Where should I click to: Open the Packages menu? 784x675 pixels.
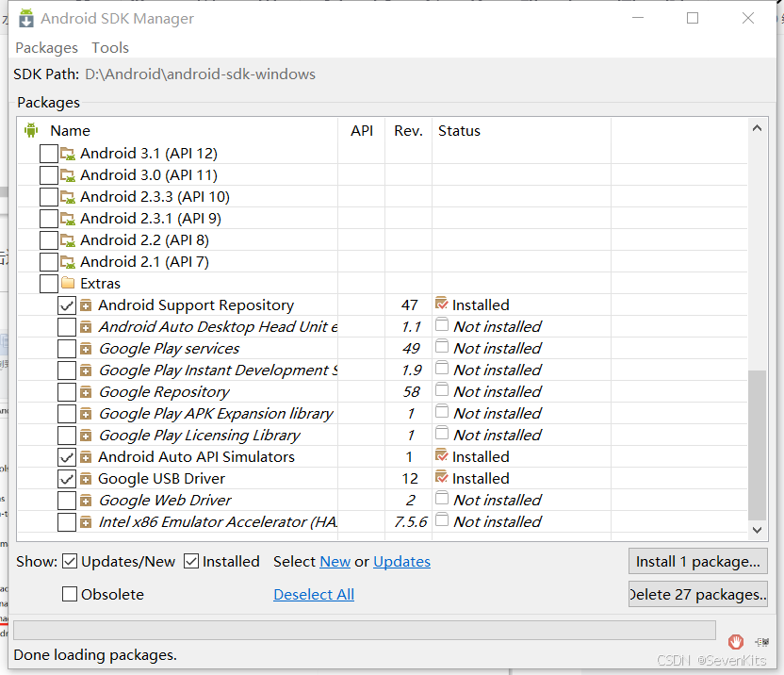click(46, 47)
